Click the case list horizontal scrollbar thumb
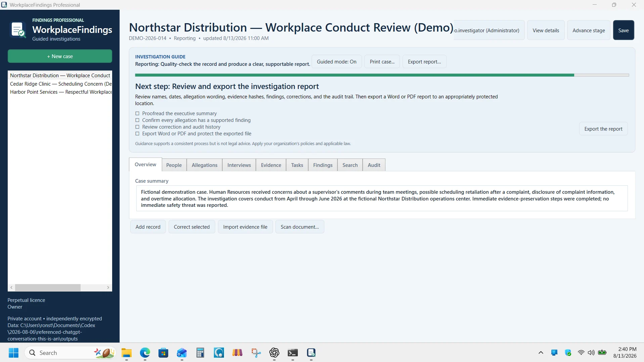Screen dimensions: 644x362 [x=48, y=287]
